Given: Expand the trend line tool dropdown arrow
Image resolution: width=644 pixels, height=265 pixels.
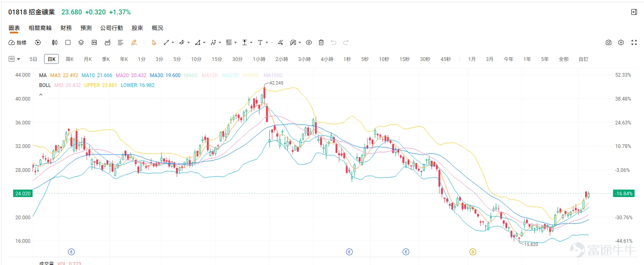Looking at the screenshot, I should (x=173, y=42).
